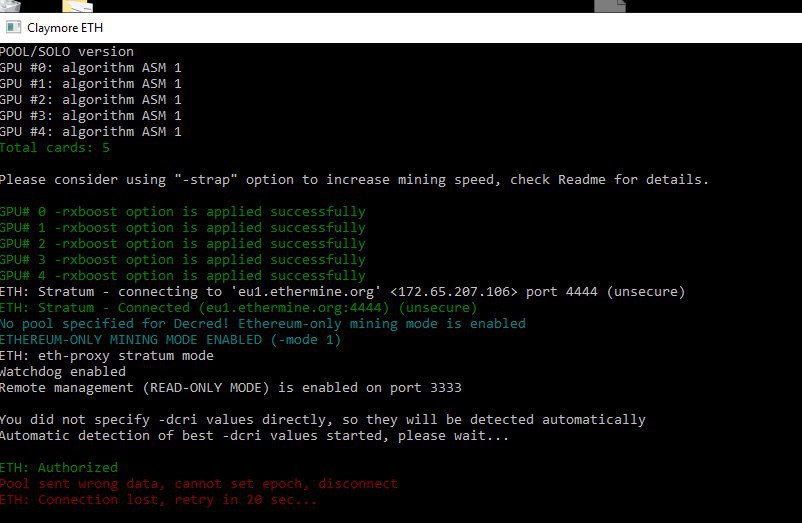Viewport: 802px width, 523px height.
Task: Click 'GPU# 0 -rxboost option is applied' line
Action: pos(183,212)
